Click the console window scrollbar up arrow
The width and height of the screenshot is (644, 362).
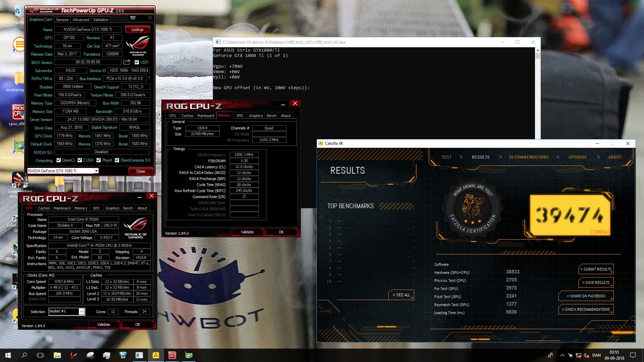point(538,50)
